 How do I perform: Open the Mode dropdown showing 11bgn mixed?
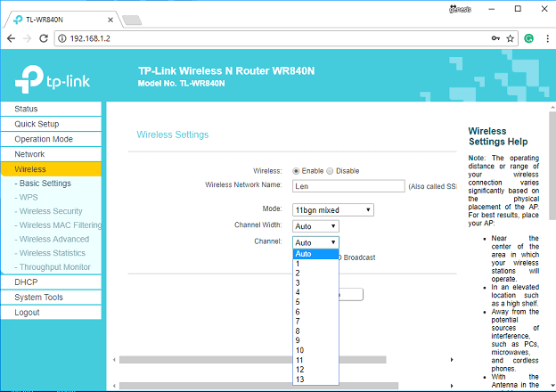click(x=333, y=209)
